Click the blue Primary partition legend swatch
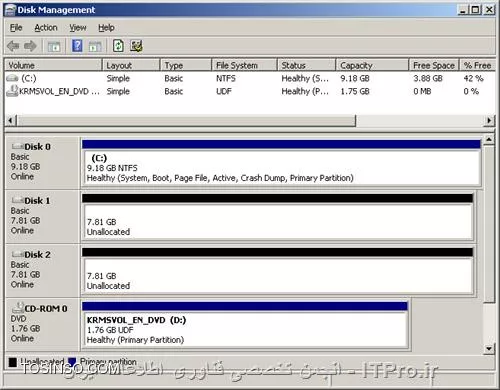 point(72,362)
